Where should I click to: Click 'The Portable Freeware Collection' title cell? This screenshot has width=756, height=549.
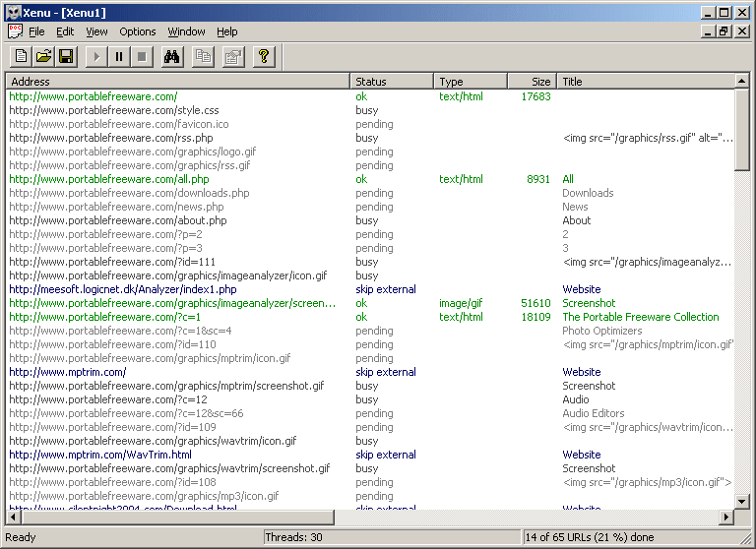click(x=641, y=317)
